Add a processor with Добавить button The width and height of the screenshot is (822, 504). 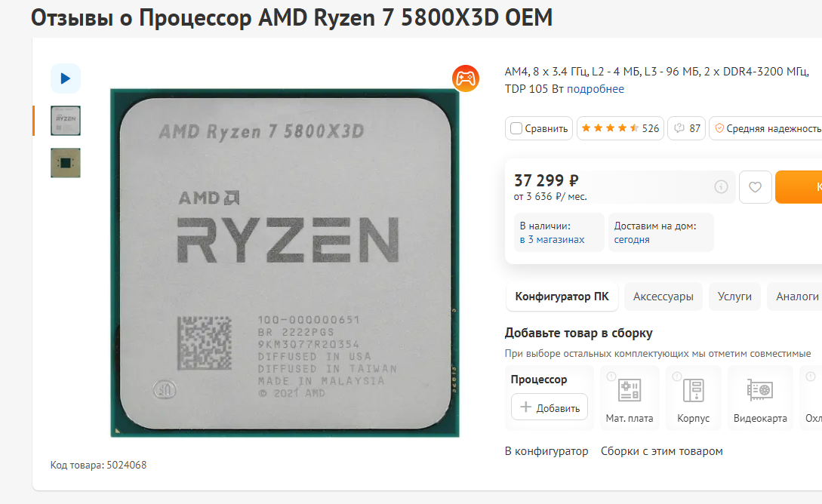[x=550, y=407]
